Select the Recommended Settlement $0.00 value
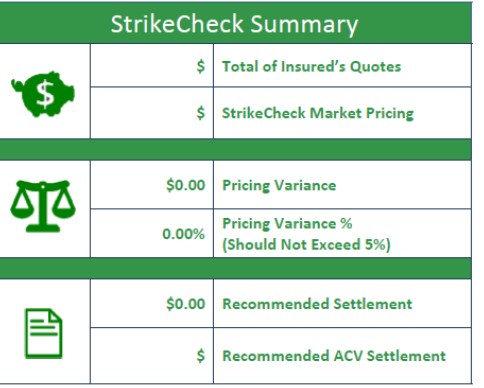 (186, 304)
